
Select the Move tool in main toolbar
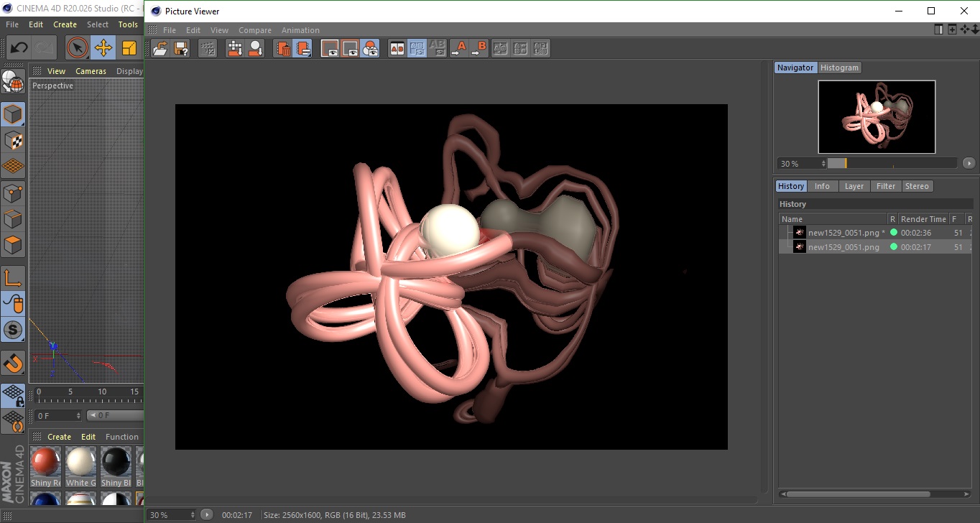tap(103, 48)
